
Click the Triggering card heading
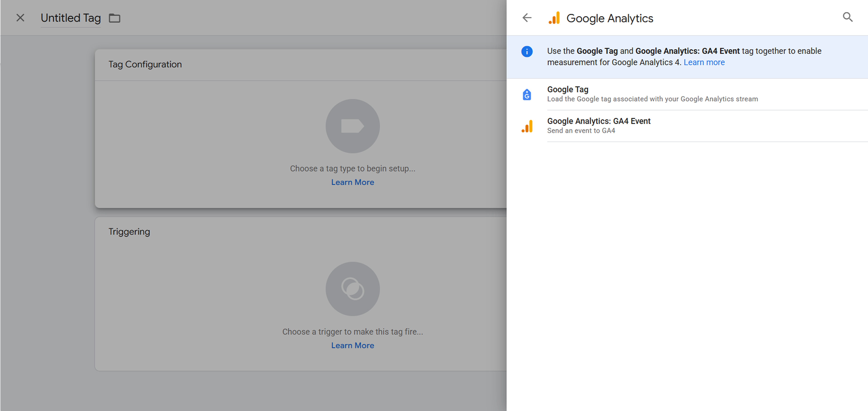[129, 232]
